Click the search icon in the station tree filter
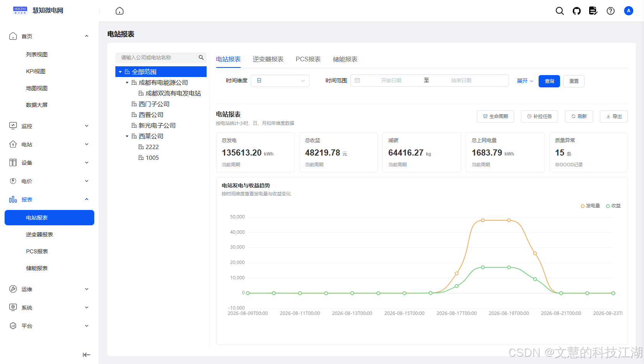Screen dimensions: 644x364 (x=201, y=57)
